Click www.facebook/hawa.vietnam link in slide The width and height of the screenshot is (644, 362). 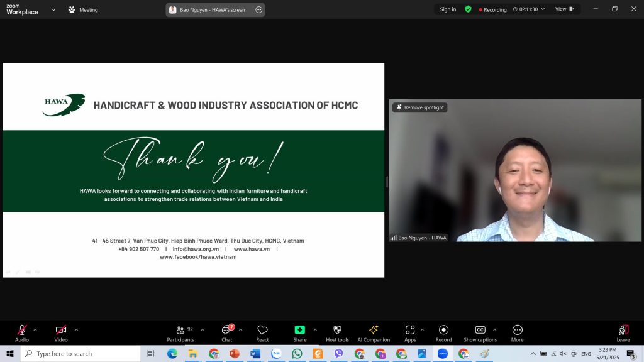point(198,257)
